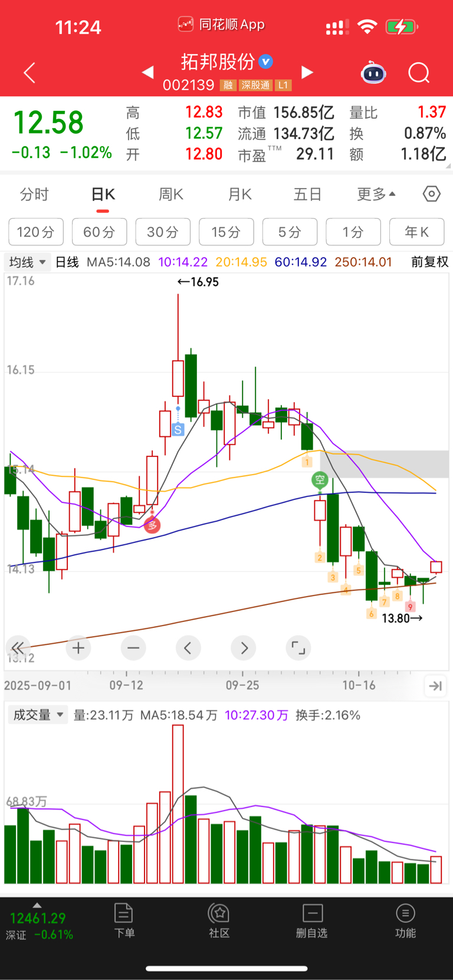
Task: Tap the back arrow in header
Action: pyautogui.click(x=29, y=73)
